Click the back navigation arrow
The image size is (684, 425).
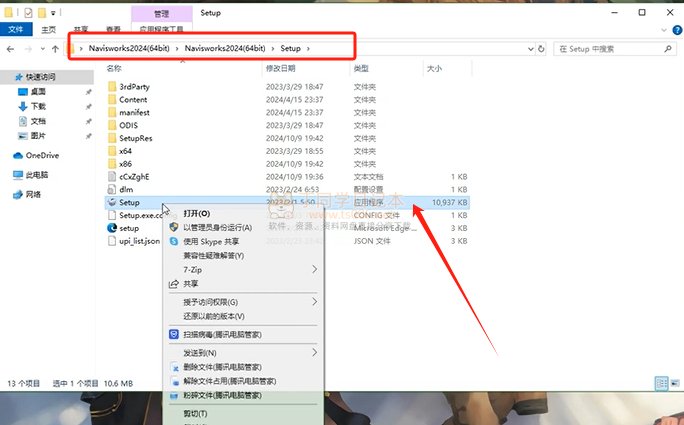(11, 48)
